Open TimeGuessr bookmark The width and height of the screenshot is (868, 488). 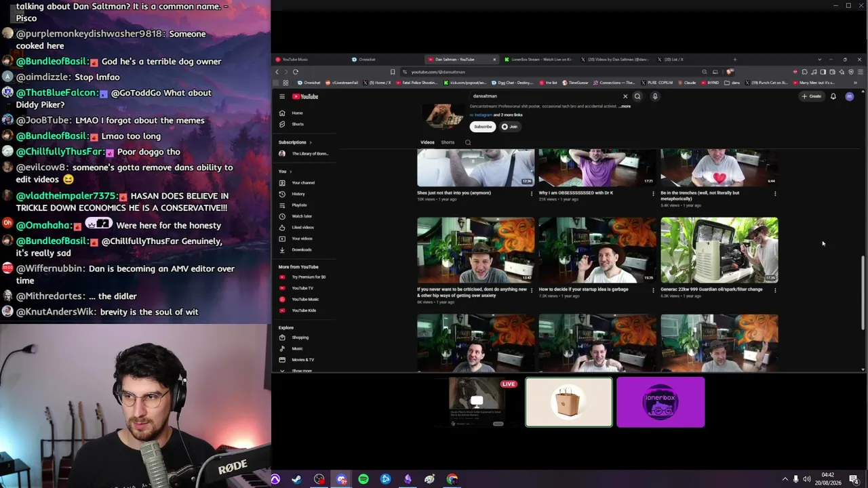click(x=575, y=83)
